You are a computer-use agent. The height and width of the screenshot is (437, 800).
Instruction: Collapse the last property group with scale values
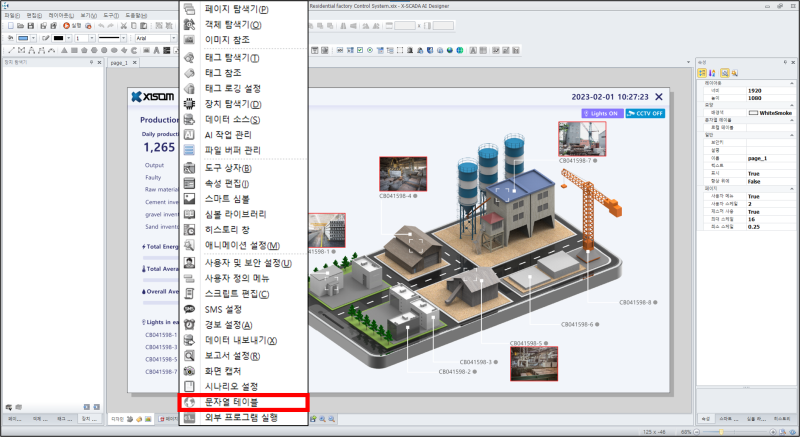[791, 189]
